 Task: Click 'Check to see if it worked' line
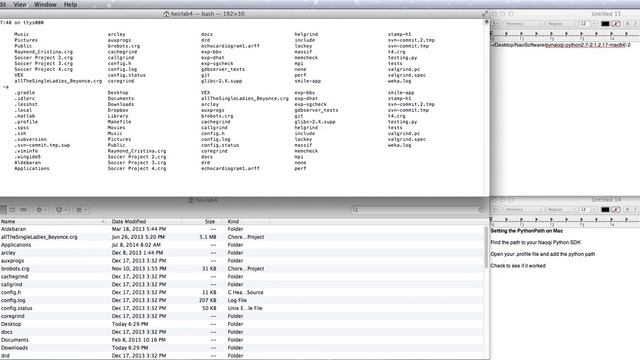[518, 266]
